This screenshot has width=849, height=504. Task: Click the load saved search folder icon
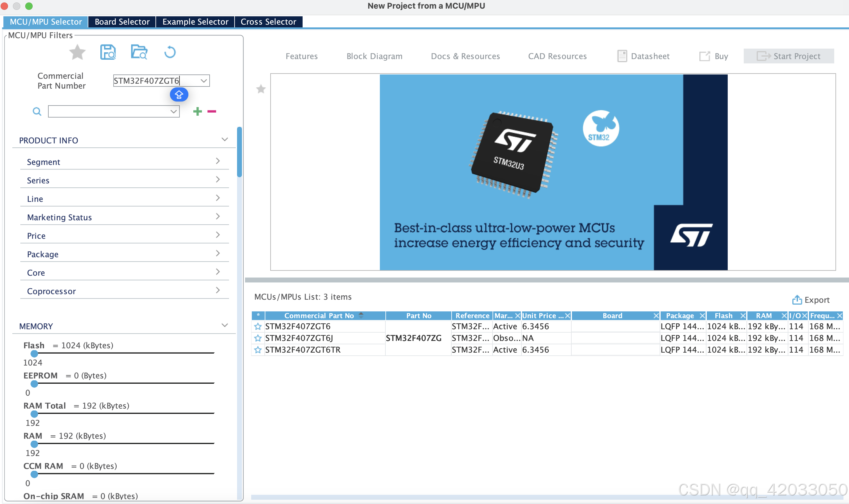(139, 53)
